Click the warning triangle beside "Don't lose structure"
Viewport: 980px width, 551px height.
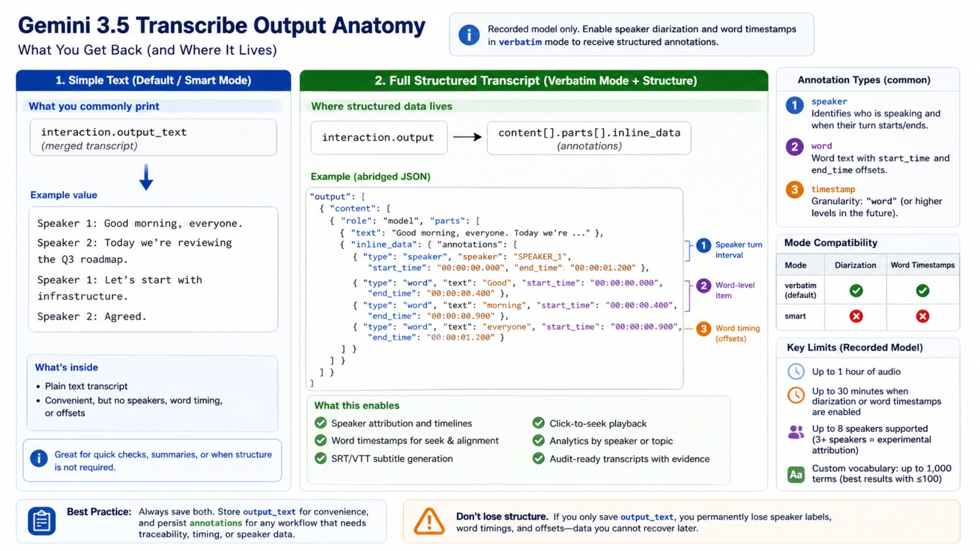pyautogui.click(x=429, y=521)
